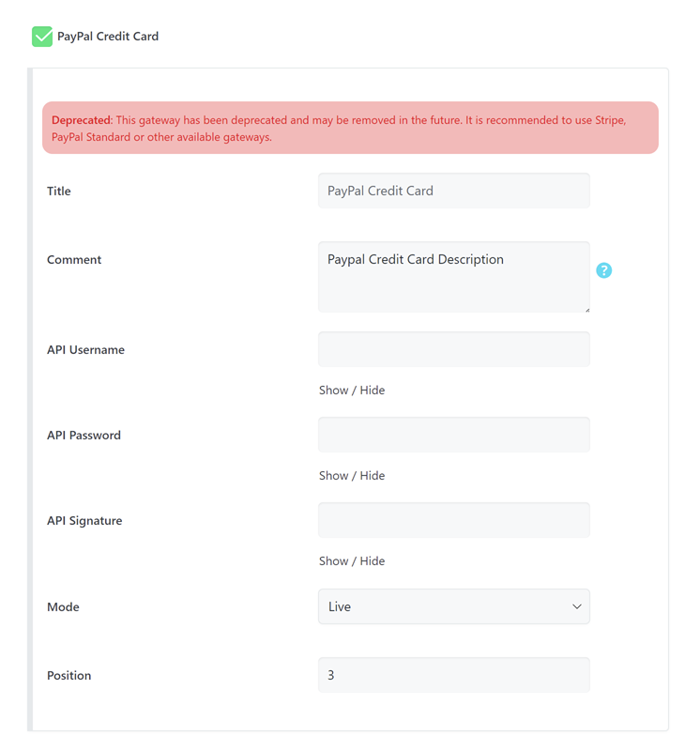
Task: Focus the Position field containing 3
Action: (x=453, y=675)
